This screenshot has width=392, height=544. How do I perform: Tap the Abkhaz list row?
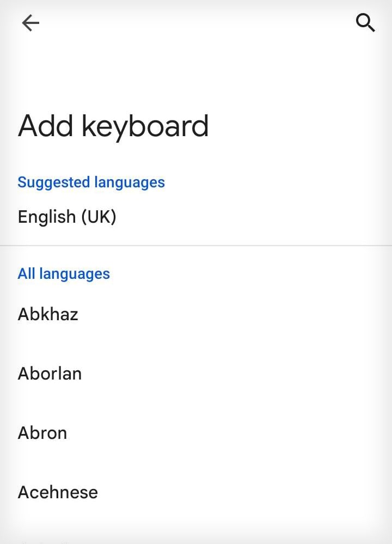tap(196, 314)
